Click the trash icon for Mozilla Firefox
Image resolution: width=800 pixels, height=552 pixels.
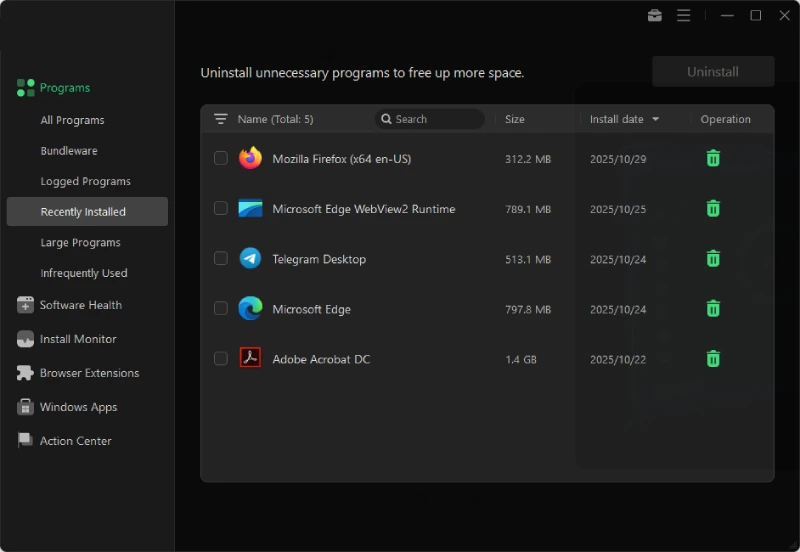[x=713, y=158]
